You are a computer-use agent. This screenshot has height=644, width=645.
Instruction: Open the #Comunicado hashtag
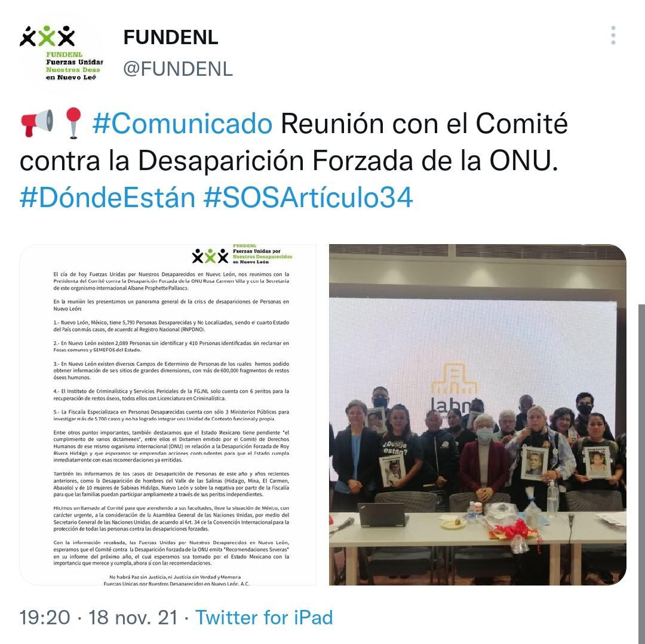coord(182,124)
